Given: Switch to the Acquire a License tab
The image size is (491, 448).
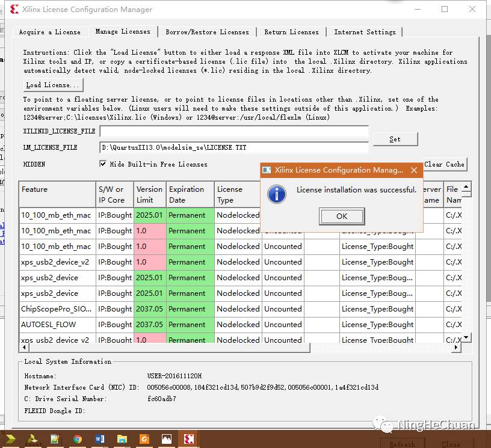Looking at the screenshot, I should [x=49, y=32].
